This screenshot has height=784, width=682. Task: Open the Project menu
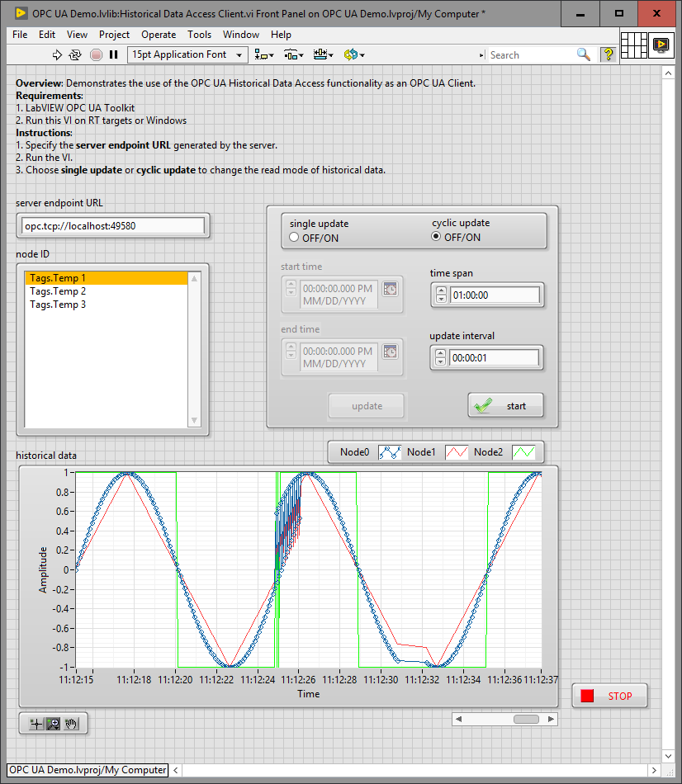(x=114, y=35)
